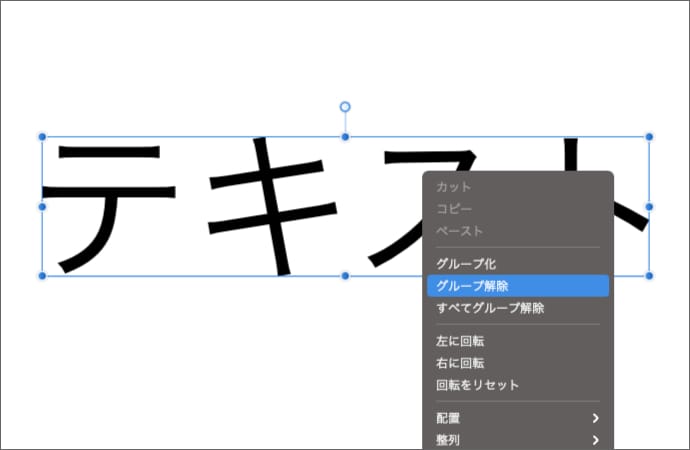
Task: Click the rotation handle above the text box
Action: (345, 107)
